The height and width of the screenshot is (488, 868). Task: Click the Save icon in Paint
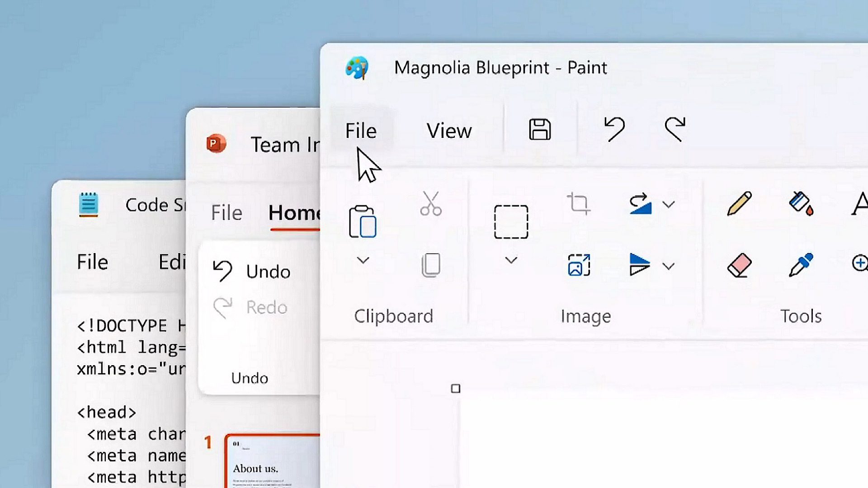pos(540,130)
